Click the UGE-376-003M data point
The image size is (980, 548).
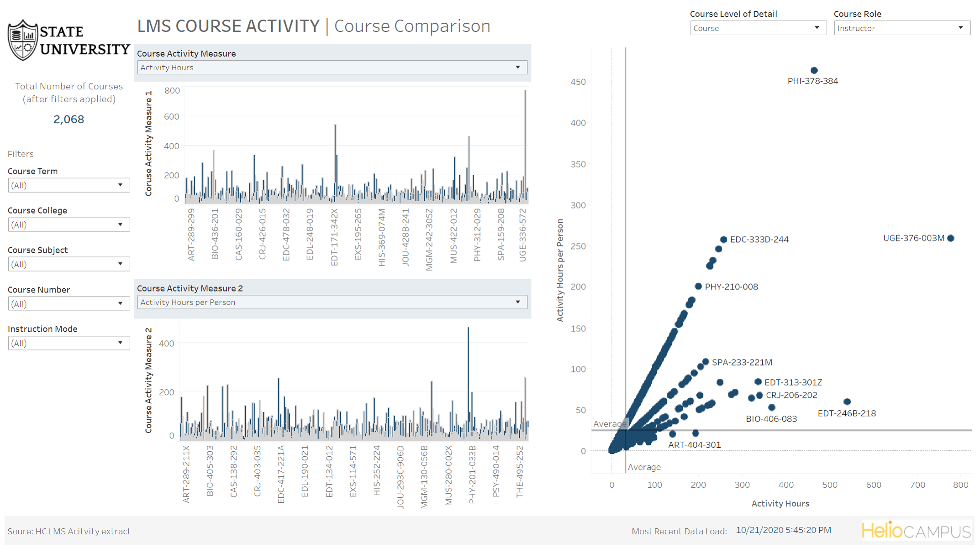[950, 238]
